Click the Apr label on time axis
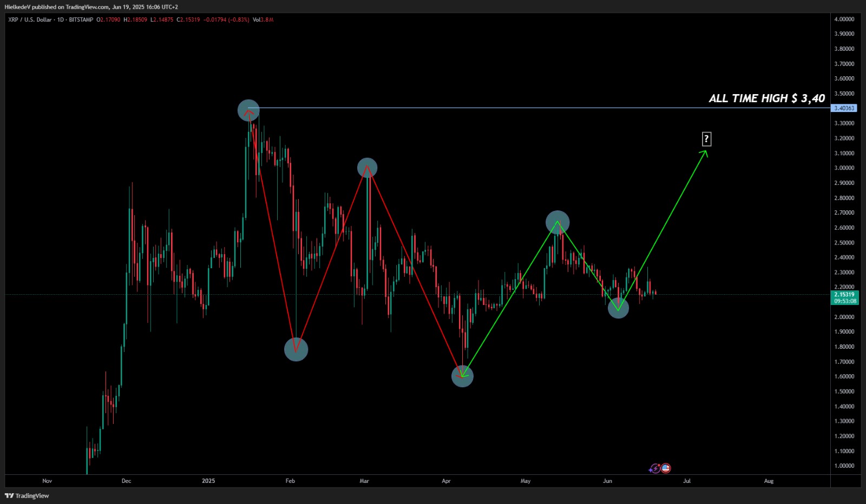 pyautogui.click(x=446, y=481)
